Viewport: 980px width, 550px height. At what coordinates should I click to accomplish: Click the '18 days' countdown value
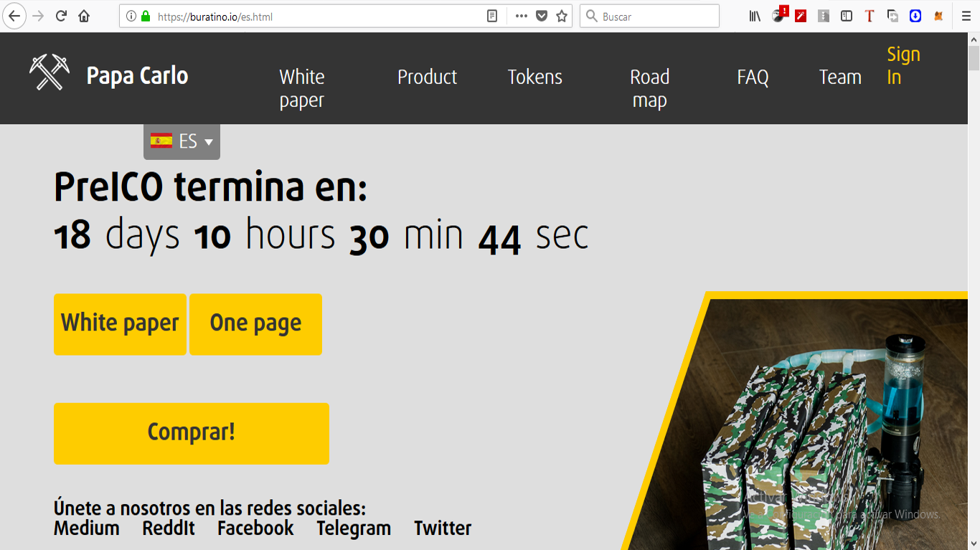[x=117, y=234]
